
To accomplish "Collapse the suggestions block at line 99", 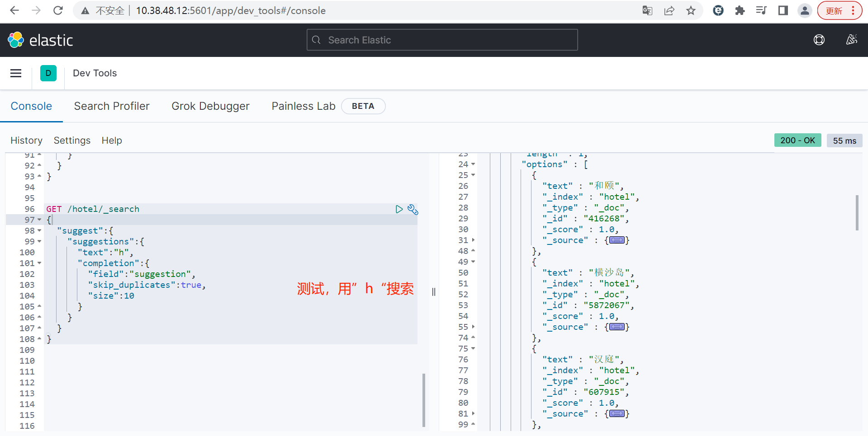I will click(39, 241).
